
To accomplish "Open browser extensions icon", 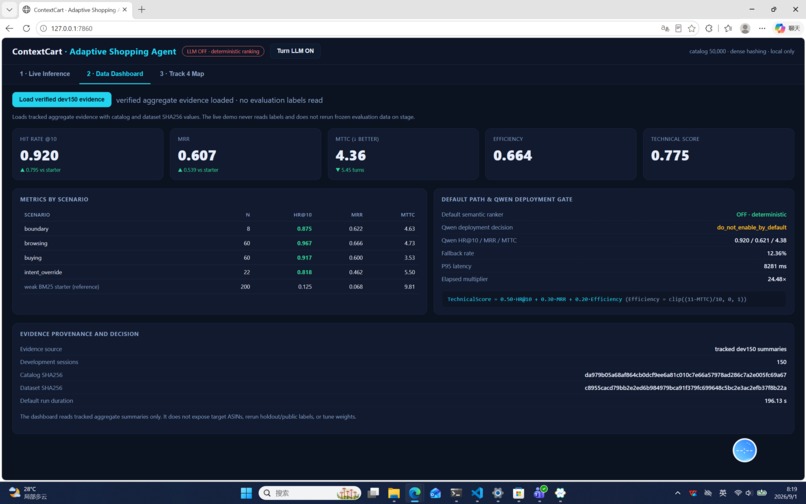I will click(709, 28).
